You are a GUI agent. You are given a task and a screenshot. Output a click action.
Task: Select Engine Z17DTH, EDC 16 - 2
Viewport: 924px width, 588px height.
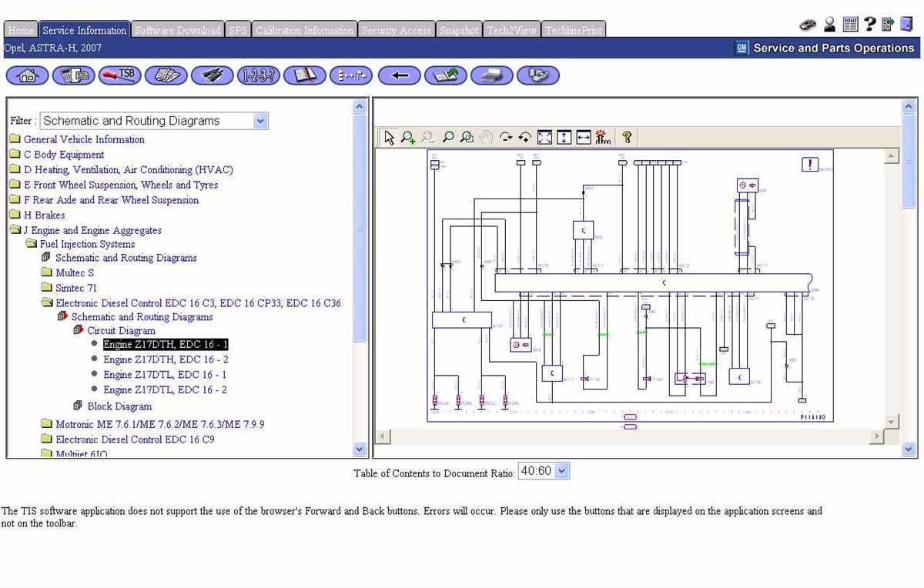(x=165, y=359)
